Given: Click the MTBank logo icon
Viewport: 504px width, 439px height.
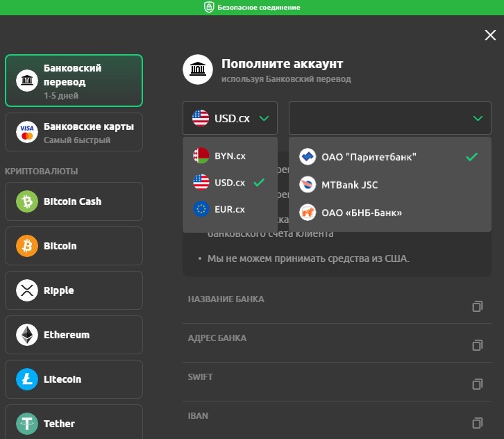Looking at the screenshot, I should pyautogui.click(x=308, y=185).
